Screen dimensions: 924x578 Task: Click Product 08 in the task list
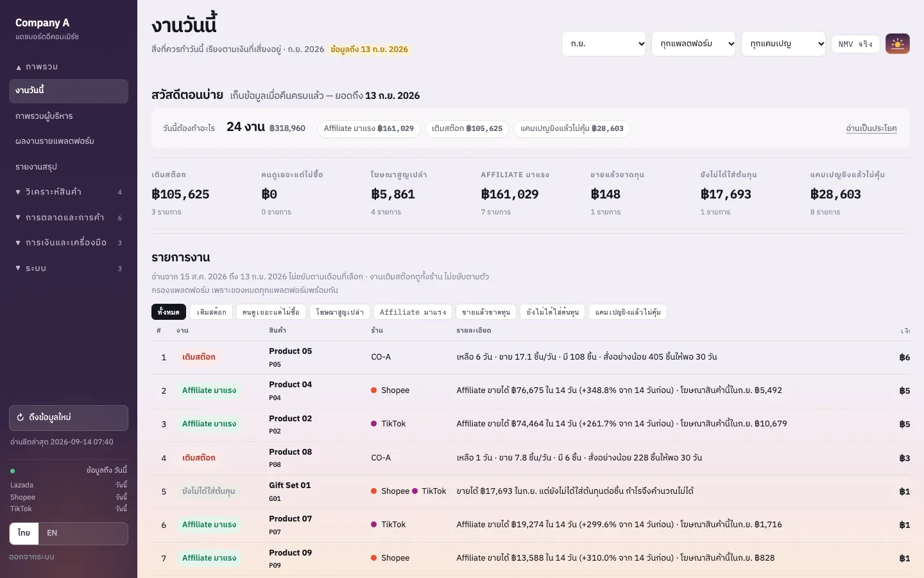coord(291,452)
